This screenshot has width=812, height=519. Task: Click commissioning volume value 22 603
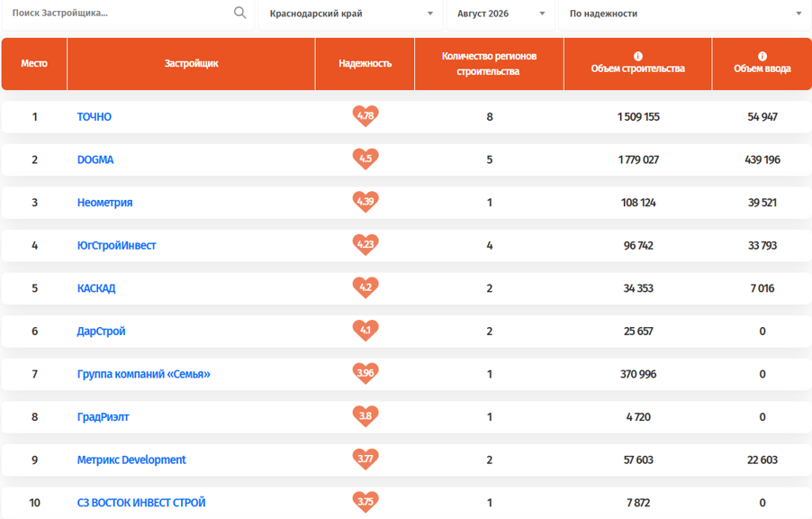(x=762, y=460)
